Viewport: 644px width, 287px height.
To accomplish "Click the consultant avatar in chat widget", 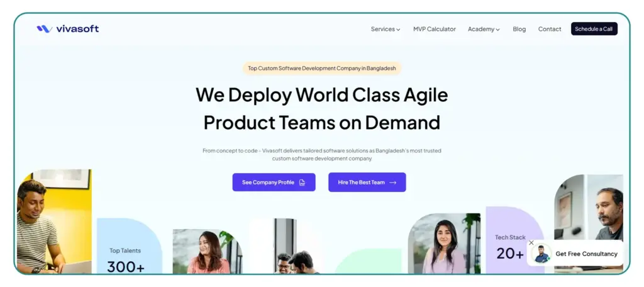I will click(541, 254).
